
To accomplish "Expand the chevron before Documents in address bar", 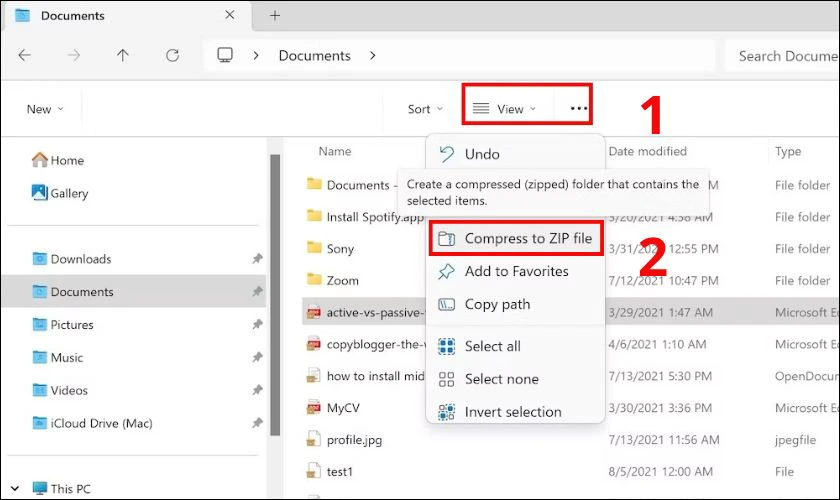I will tap(256, 55).
